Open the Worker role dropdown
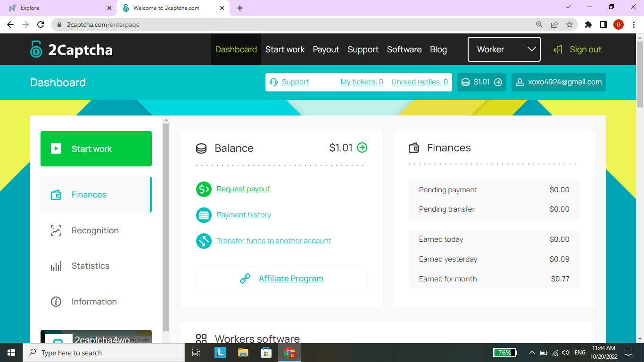 pos(504,49)
